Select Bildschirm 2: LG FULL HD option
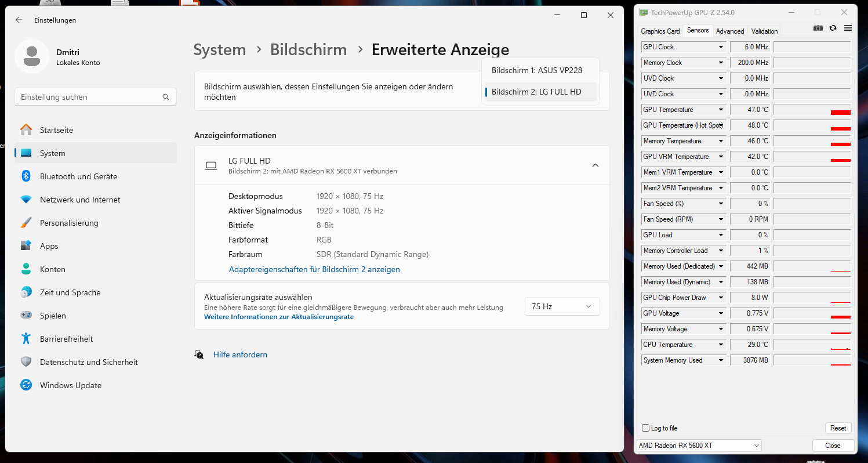 coord(540,92)
